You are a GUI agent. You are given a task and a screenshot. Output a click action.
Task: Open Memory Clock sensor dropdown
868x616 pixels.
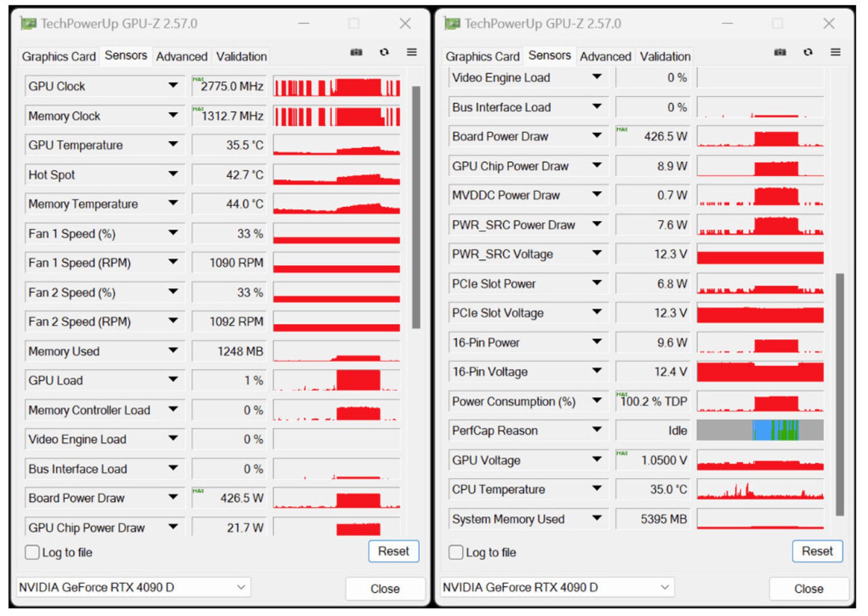[x=173, y=115]
